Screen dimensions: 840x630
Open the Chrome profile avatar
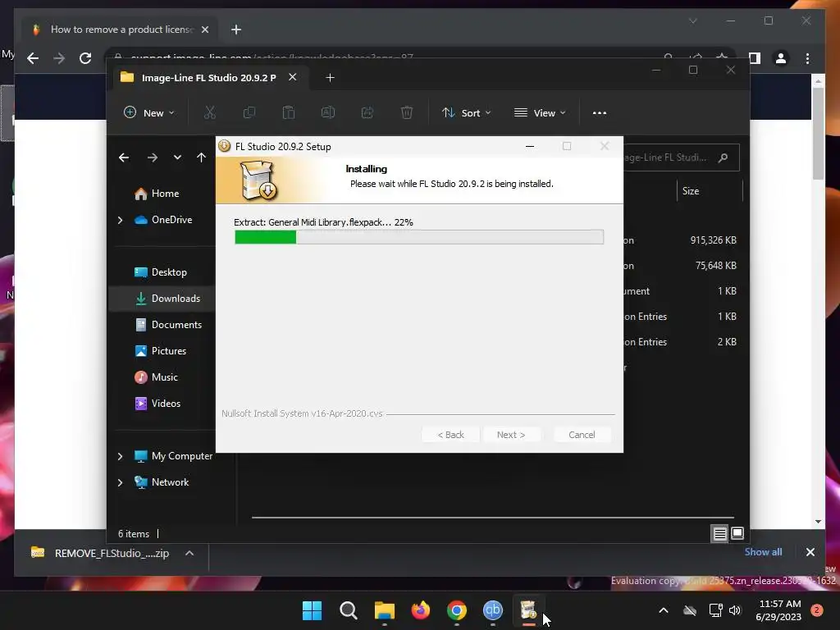point(781,58)
